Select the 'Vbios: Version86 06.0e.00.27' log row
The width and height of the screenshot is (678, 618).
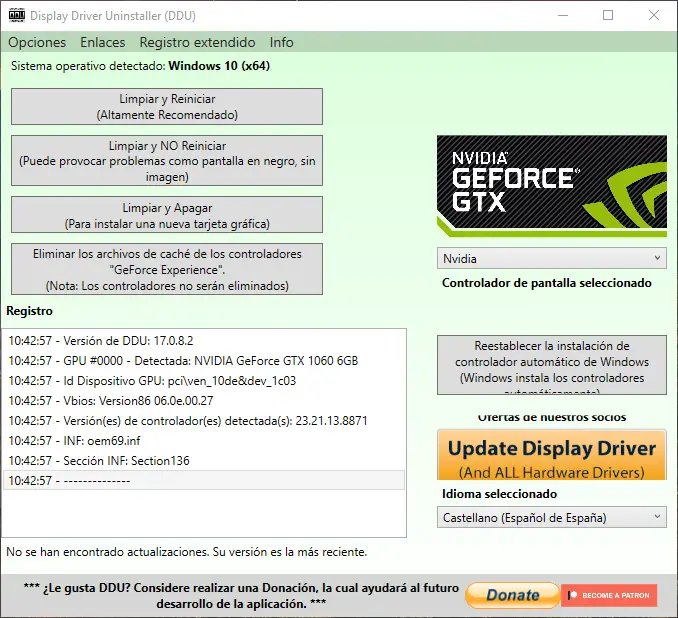point(204,400)
